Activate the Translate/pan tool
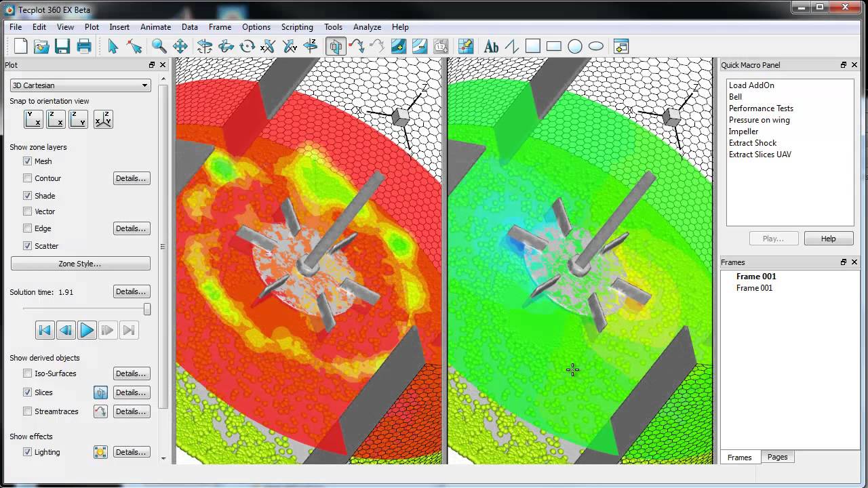Screen dimensions: 868x488 click(x=180, y=46)
